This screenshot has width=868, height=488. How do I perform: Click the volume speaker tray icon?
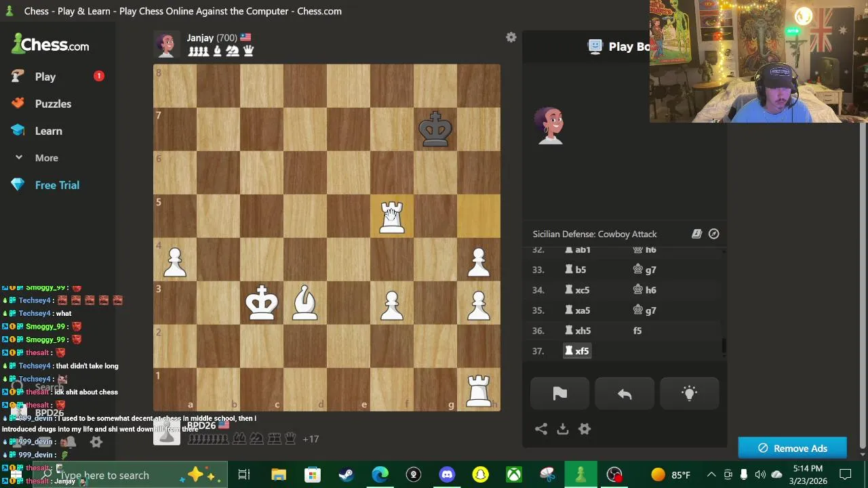click(760, 474)
